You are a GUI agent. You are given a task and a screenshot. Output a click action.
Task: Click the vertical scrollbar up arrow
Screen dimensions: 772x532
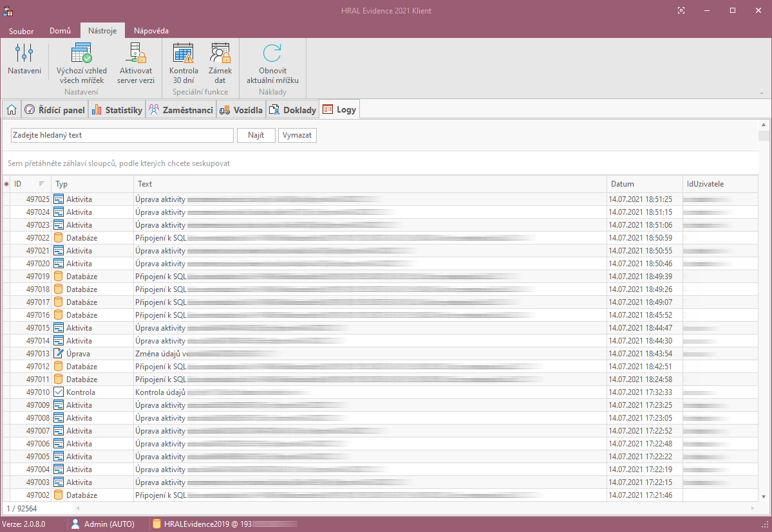764,124
